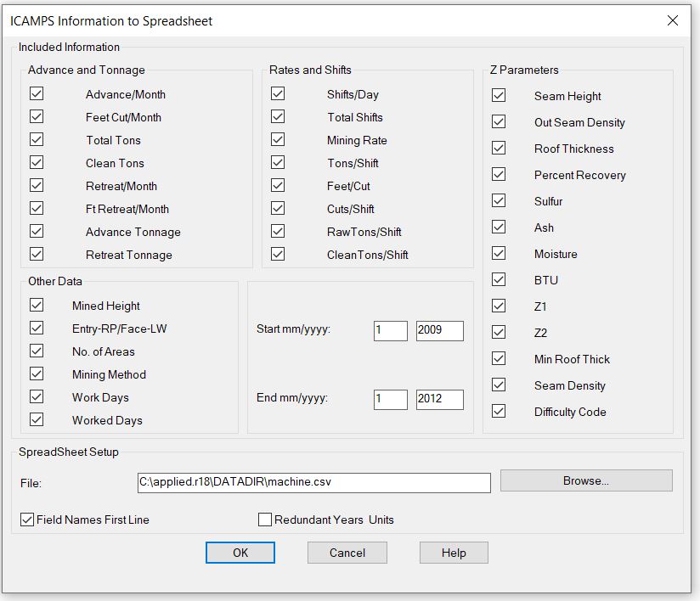Enable the Redundant Years Units checkbox
The image size is (700, 601).
click(x=265, y=520)
